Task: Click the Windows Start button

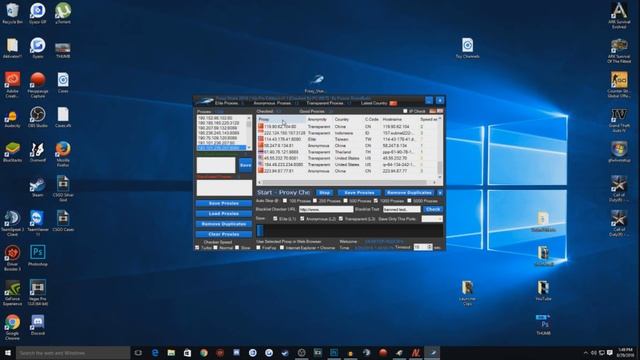Action: click(x=8, y=353)
